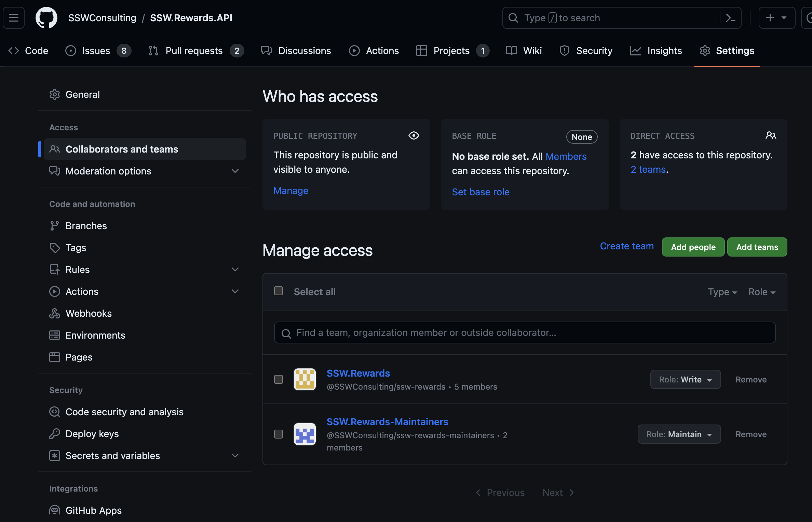Click the SSW.Rewards team avatar
The image size is (812, 522).
(304, 379)
